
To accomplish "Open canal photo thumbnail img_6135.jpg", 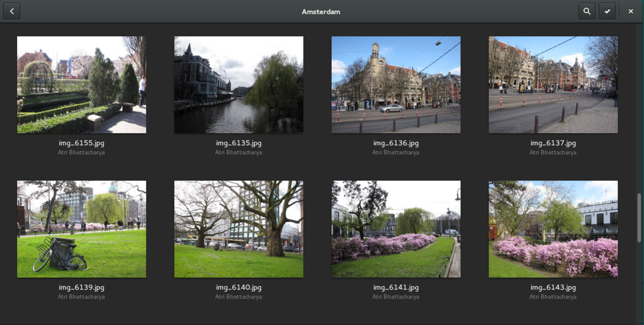I will [x=239, y=85].
